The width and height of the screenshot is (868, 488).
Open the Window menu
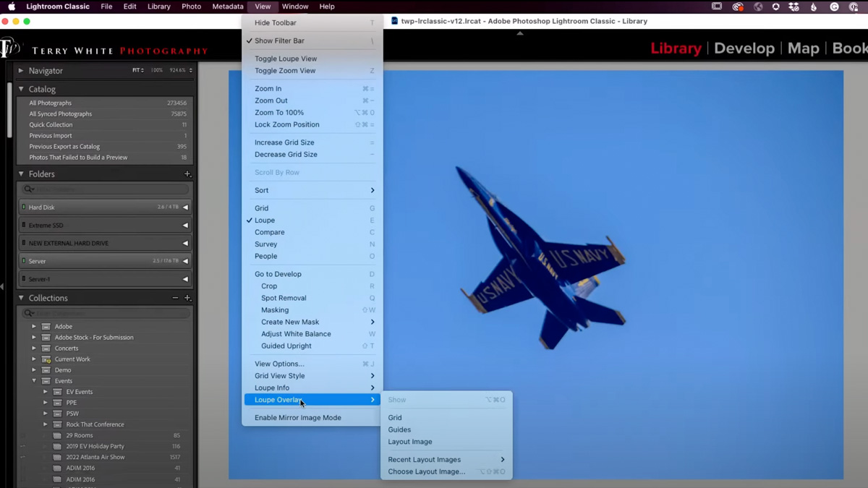[295, 7]
